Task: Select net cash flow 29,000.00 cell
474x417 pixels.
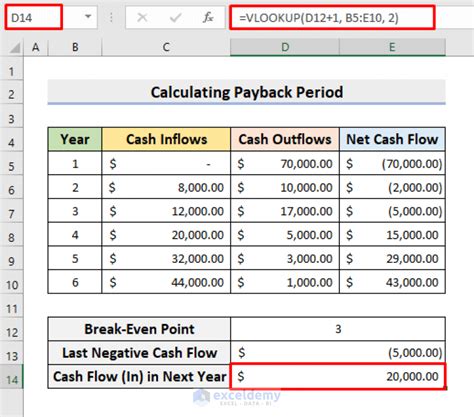Action: point(392,259)
